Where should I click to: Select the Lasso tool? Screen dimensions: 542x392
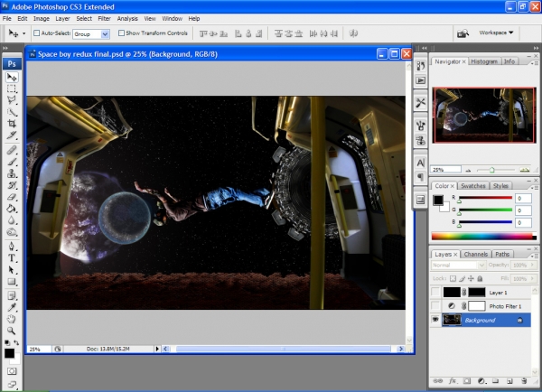12,100
